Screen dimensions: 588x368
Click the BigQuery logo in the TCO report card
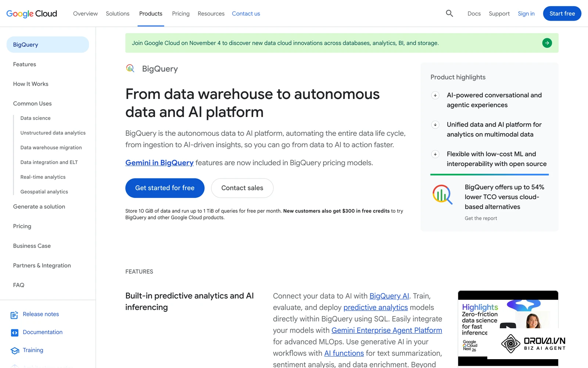click(x=442, y=195)
